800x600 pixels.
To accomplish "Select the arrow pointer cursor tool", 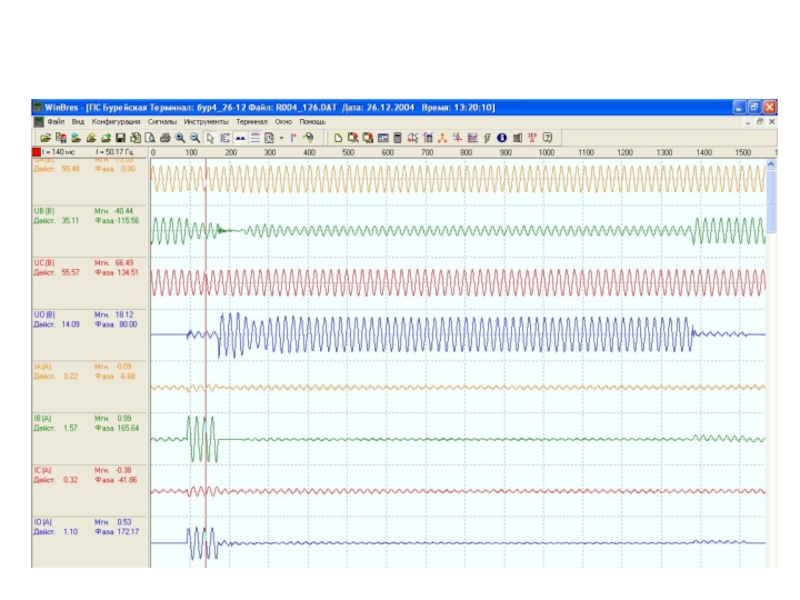I will click(210, 137).
